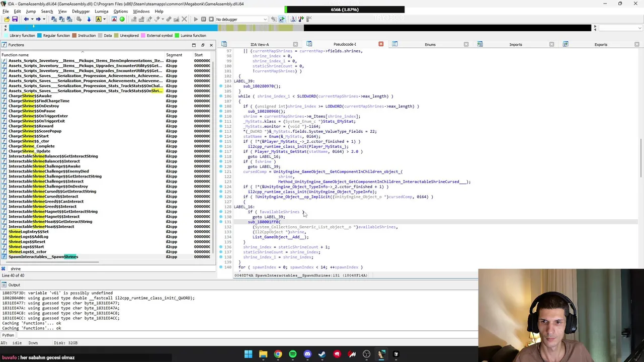Click the delete X toolbar icon
The width and height of the screenshot is (644, 362).
pos(184,19)
